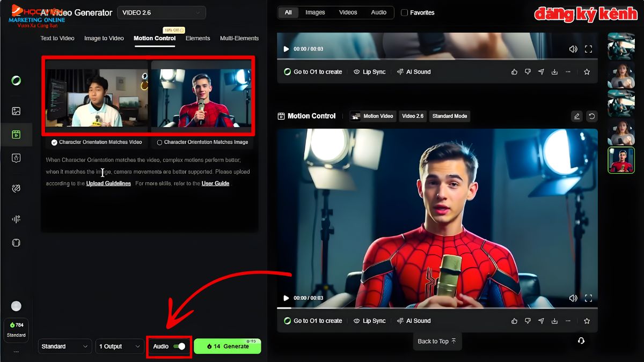Download the Motion Control result video
Image resolution: width=644 pixels, height=362 pixels.
click(x=554, y=320)
